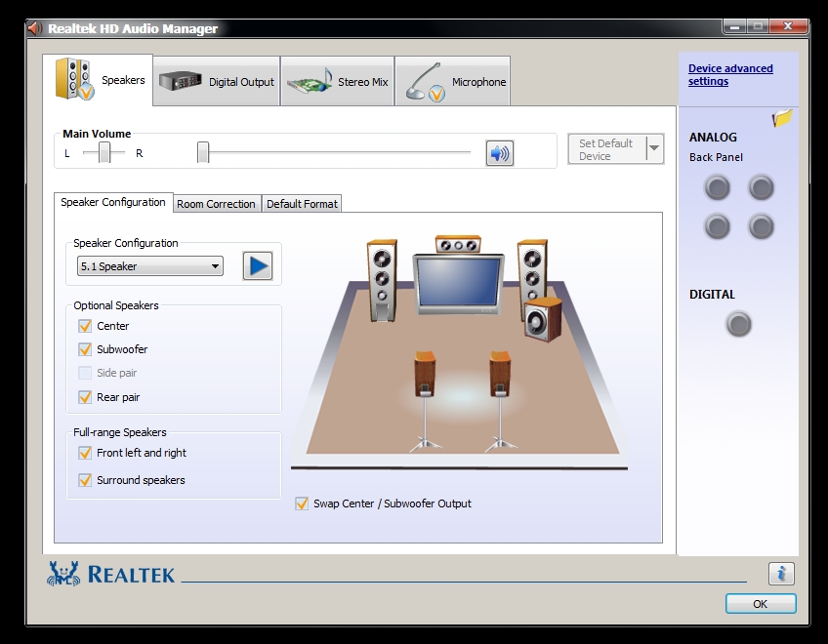Viewport: 828px width, 644px height.
Task: Click the bottom-right analog back panel jack
Action: click(761, 226)
